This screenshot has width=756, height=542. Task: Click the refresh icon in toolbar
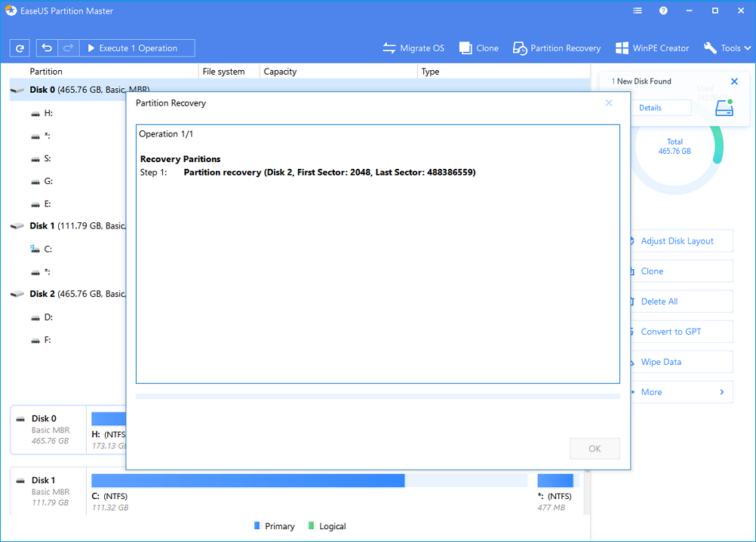pyautogui.click(x=20, y=48)
